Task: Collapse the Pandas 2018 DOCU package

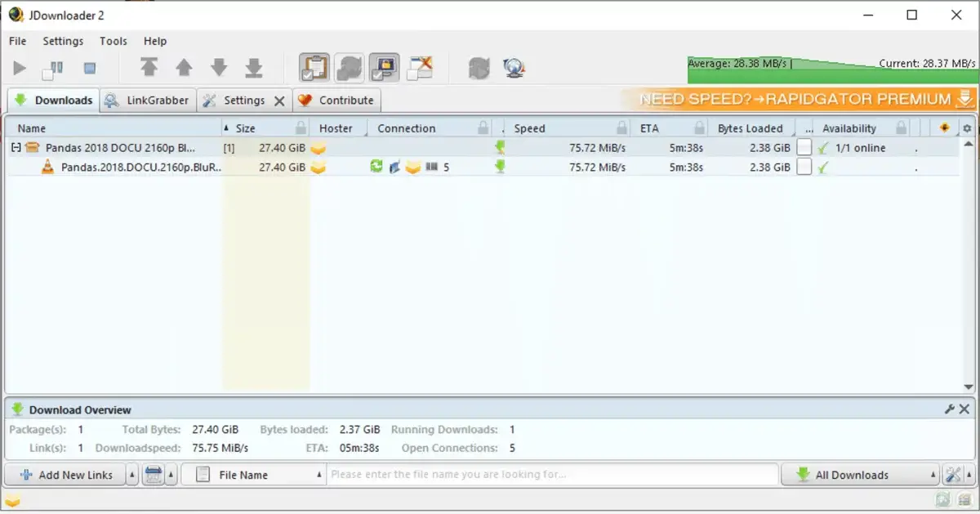Action: pyautogui.click(x=16, y=148)
